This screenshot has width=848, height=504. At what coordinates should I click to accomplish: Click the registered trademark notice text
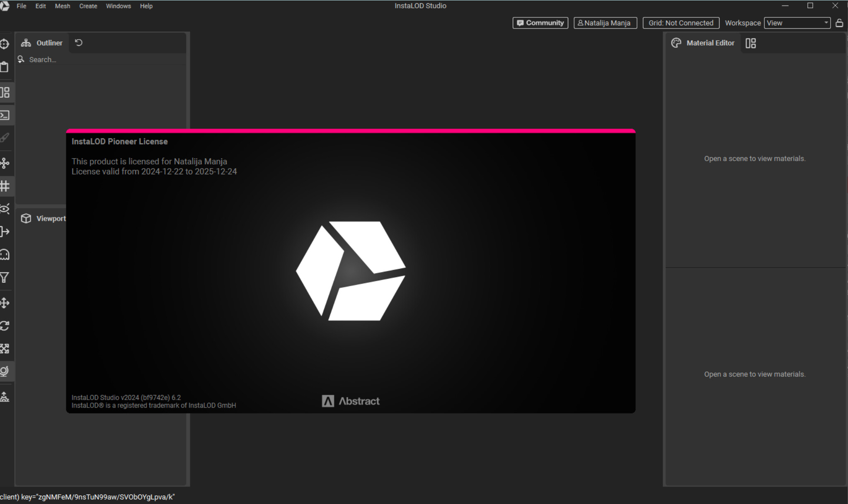coord(154,405)
